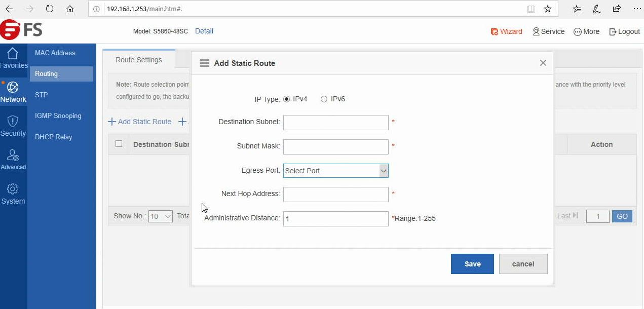Close the Add Static Route dialog
644x309 pixels.
(x=543, y=63)
